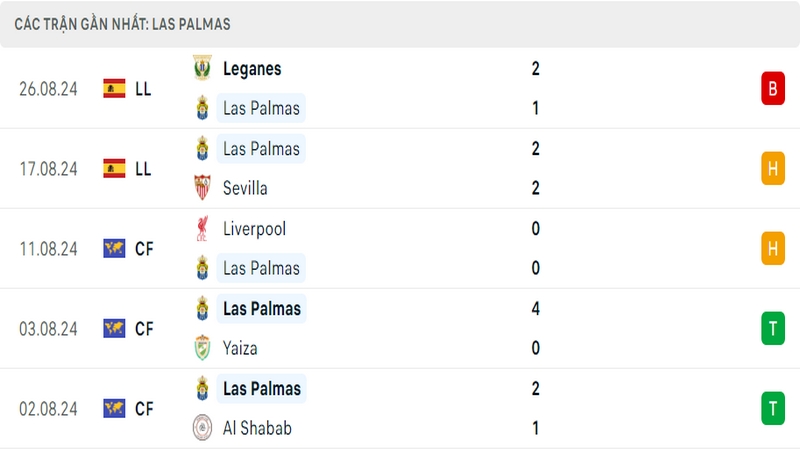Click the 03.08.24 match date

(x=48, y=329)
